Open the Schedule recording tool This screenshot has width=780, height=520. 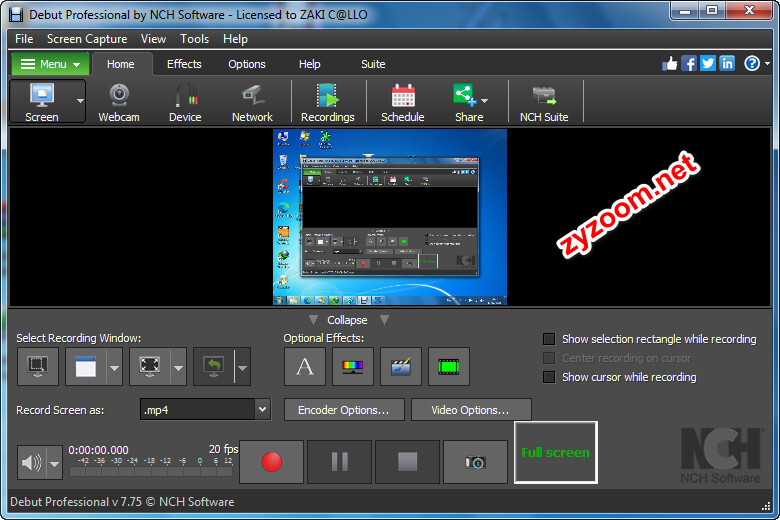(x=402, y=103)
